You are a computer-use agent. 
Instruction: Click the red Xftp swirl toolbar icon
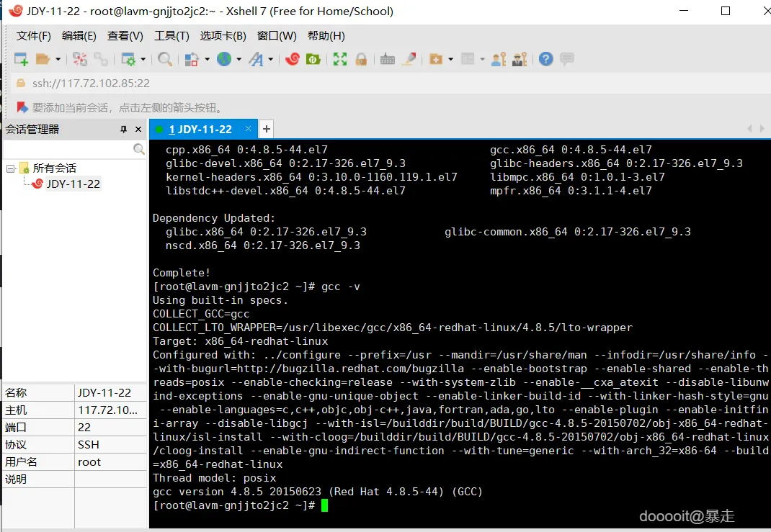[292, 60]
